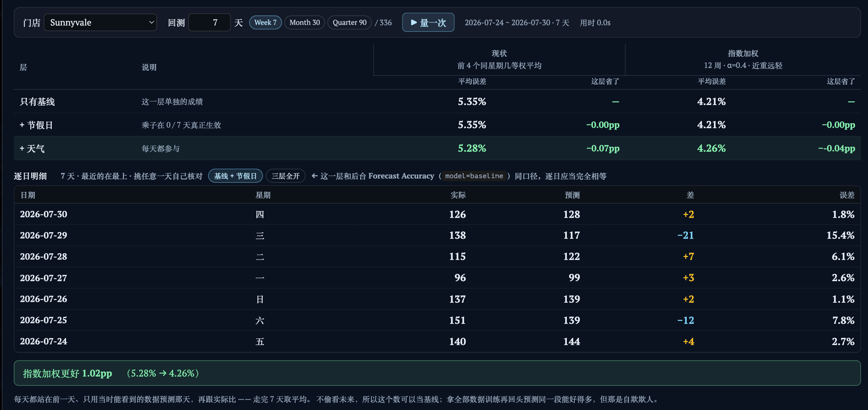Click the 2026-07-28 date row
Screen dimensions: 868x410
[437, 256]
